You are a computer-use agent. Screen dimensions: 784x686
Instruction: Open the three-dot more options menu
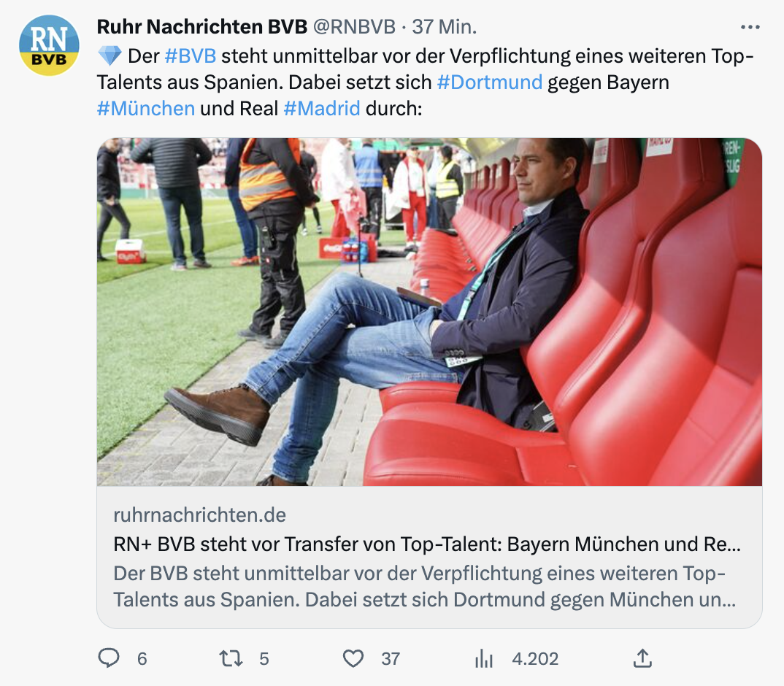coord(750,27)
